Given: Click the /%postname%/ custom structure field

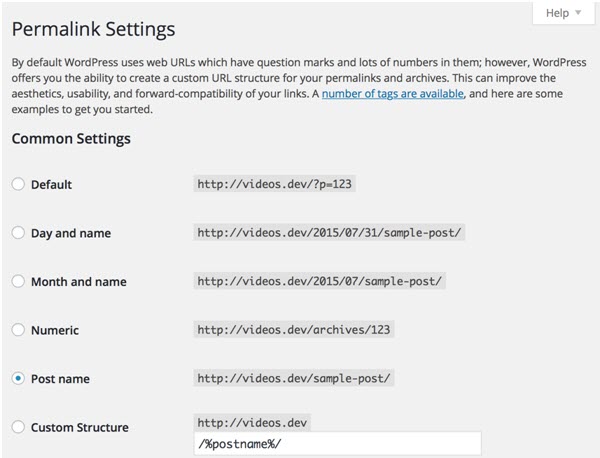Looking at the screenshot, I should click(338, 444).
